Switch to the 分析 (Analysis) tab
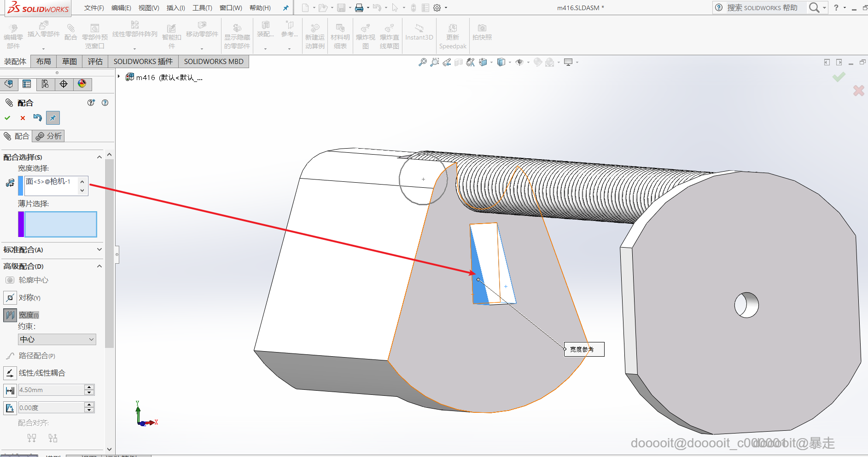Image resolution: width=868 pixels, height=457 pixels. (49, 136)
